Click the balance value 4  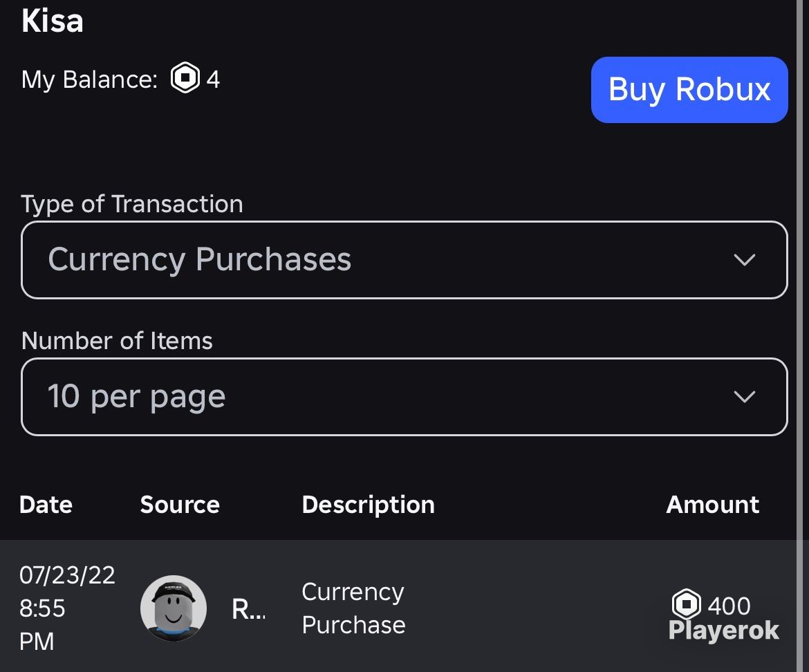pyautogui.click(x=213, y=80)
